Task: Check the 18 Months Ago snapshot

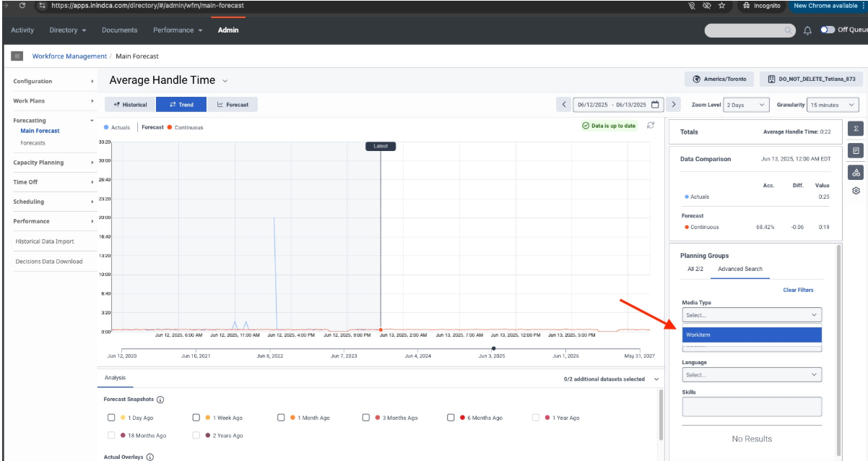Action: [x=111, y=435]
